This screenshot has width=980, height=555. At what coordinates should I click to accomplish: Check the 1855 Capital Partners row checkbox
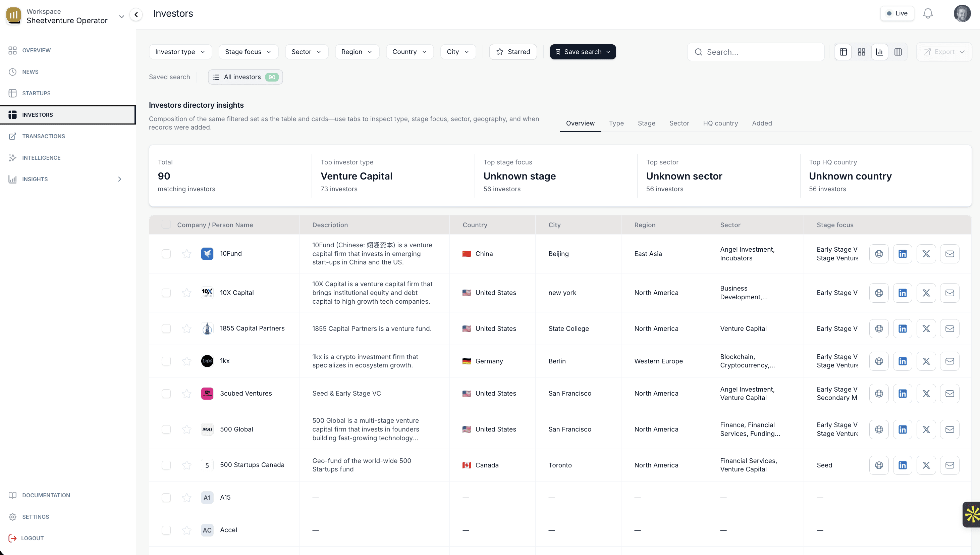(166, 329)
